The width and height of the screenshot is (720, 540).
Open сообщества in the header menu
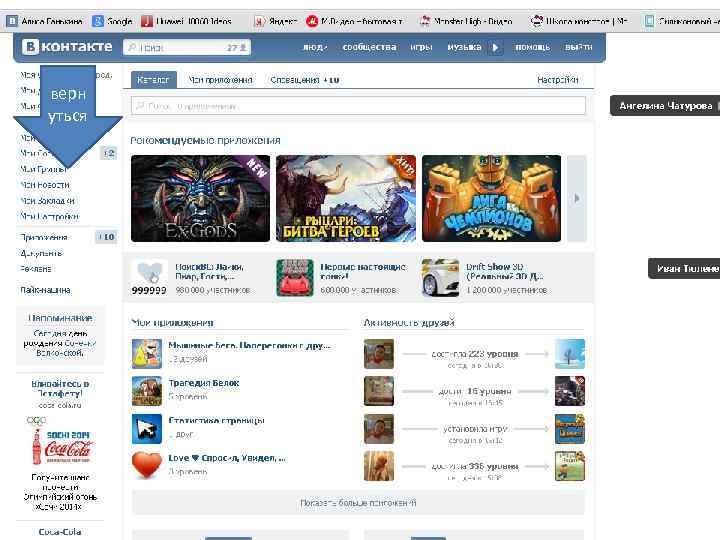pyautogui.click(x=369, y=47)
